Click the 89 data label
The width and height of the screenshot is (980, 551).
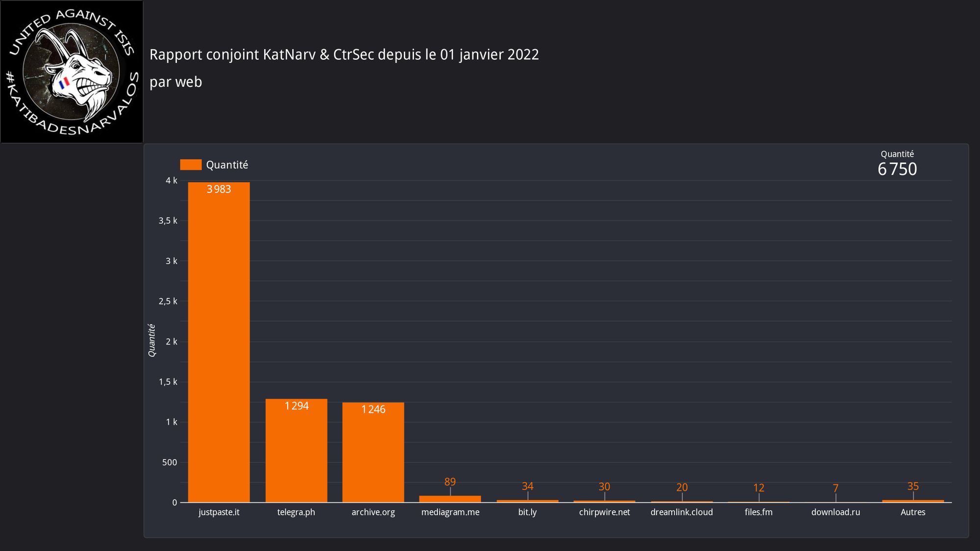(450, 482)
